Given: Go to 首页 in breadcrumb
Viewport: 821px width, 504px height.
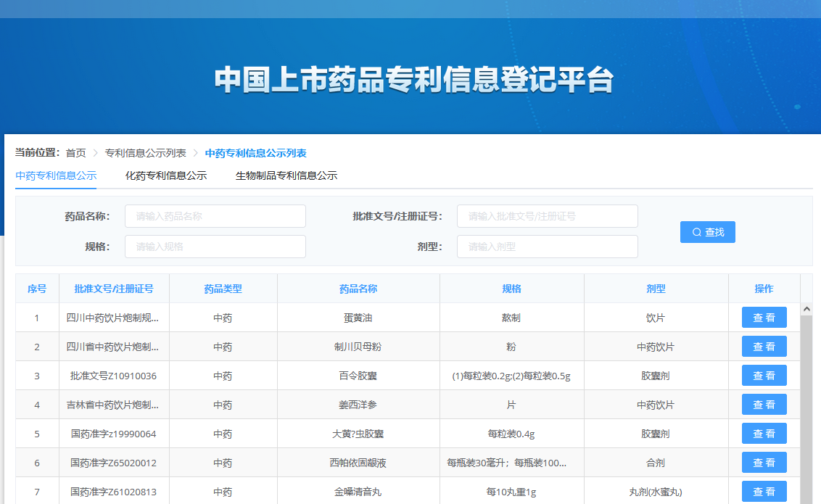Looking at the screenshot, I should click(75, 153).
